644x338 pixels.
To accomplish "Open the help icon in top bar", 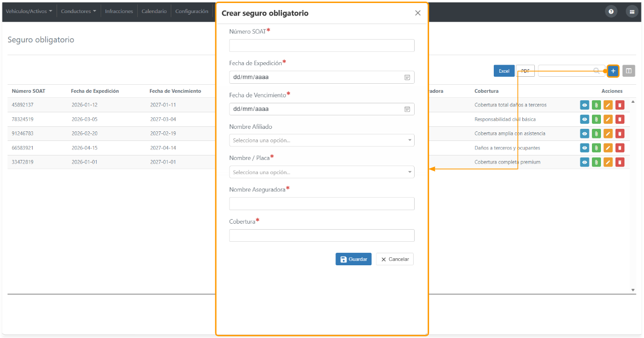I will tap(611, 12).
